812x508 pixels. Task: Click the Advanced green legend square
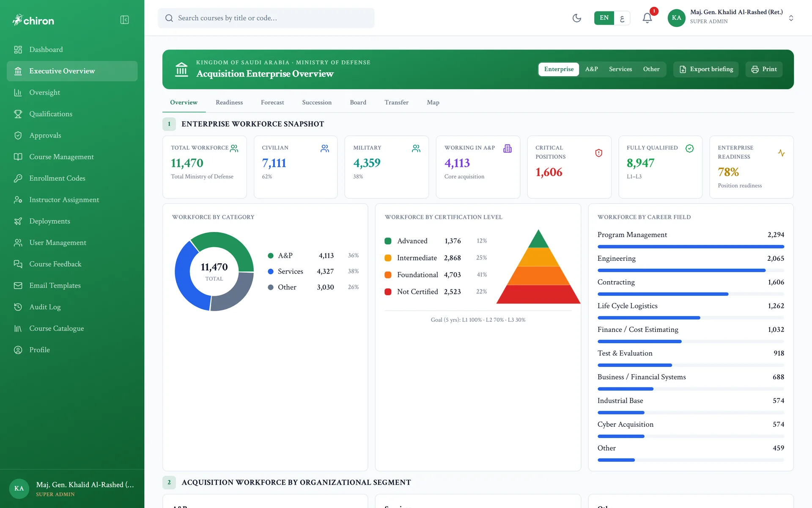(388, 241)
